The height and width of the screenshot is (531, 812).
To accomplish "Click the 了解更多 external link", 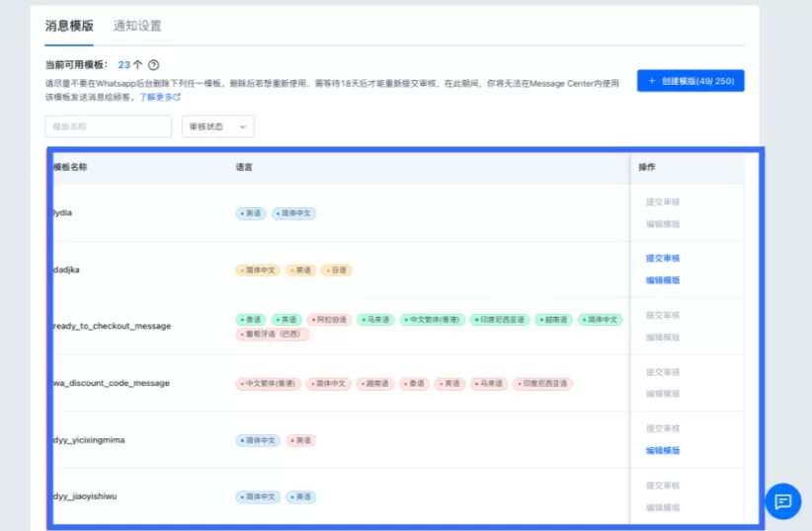I will [159, 98].
